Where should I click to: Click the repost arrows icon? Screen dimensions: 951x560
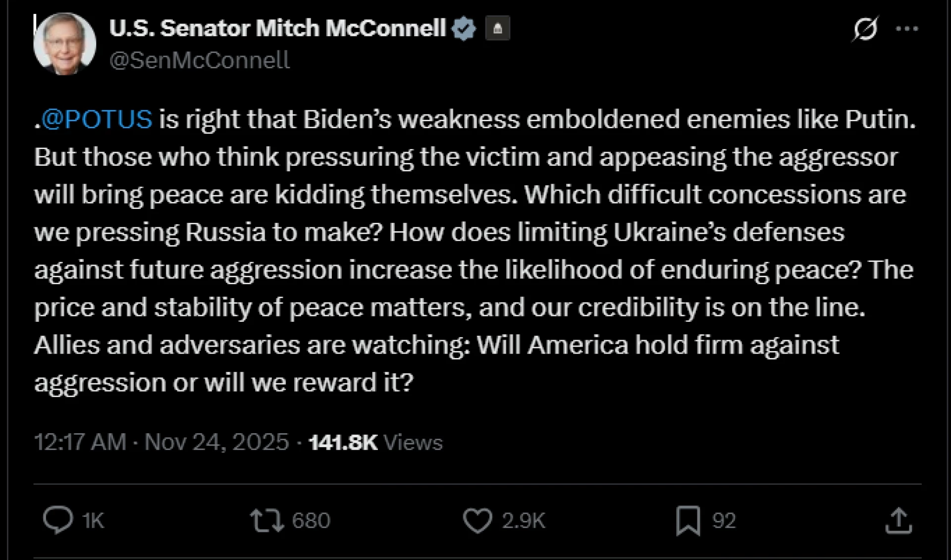pos(266,520)
